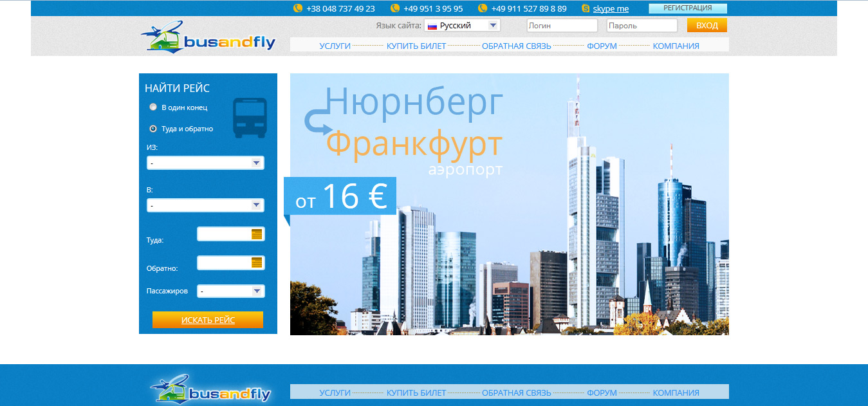This screenshot has height=406, width=868.
Task: Click the ИСКАТЬ РЕЙС search button
Action: tap(208, 320)
